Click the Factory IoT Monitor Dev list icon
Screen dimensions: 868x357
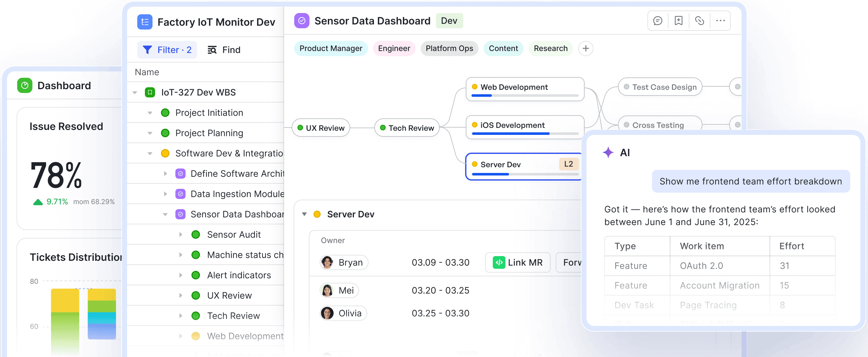click(x=145, y=22)
